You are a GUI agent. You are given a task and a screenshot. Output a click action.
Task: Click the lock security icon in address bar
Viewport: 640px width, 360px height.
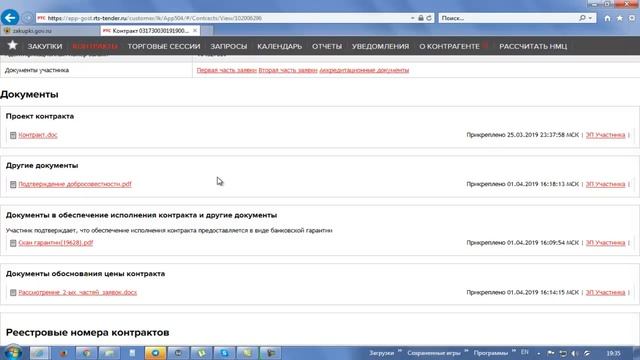pos(421,18)
